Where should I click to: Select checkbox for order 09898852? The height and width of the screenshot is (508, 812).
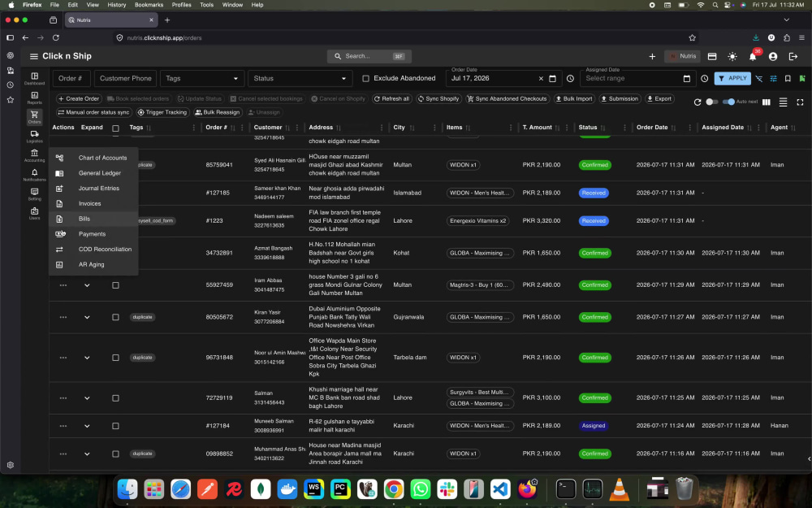click(115, 454)
